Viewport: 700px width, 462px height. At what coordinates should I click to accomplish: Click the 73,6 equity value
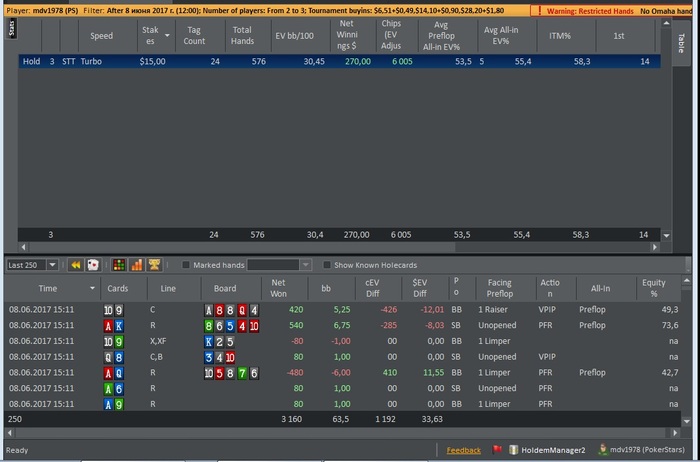[670, 325]
